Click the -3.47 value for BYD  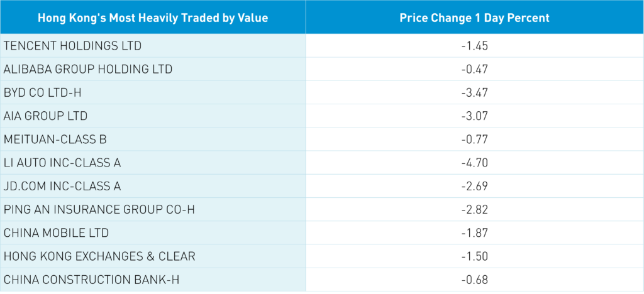(474, 93)
